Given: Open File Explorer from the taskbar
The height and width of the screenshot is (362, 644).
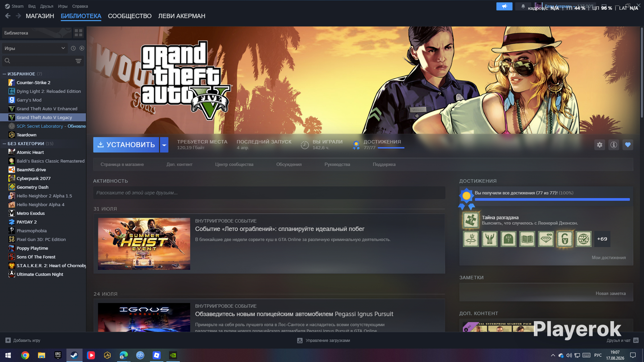Looking at the screenshot, I should click(x=41, y=355).
